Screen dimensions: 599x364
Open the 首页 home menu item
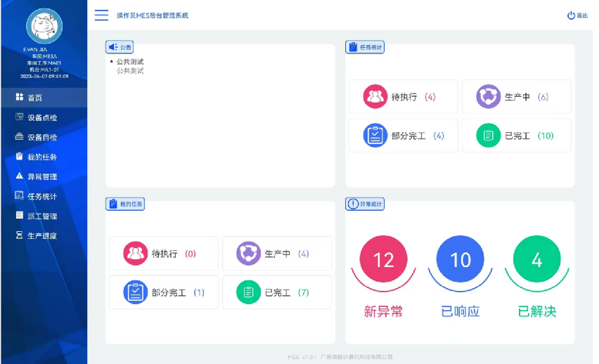(x=44, y=98)
